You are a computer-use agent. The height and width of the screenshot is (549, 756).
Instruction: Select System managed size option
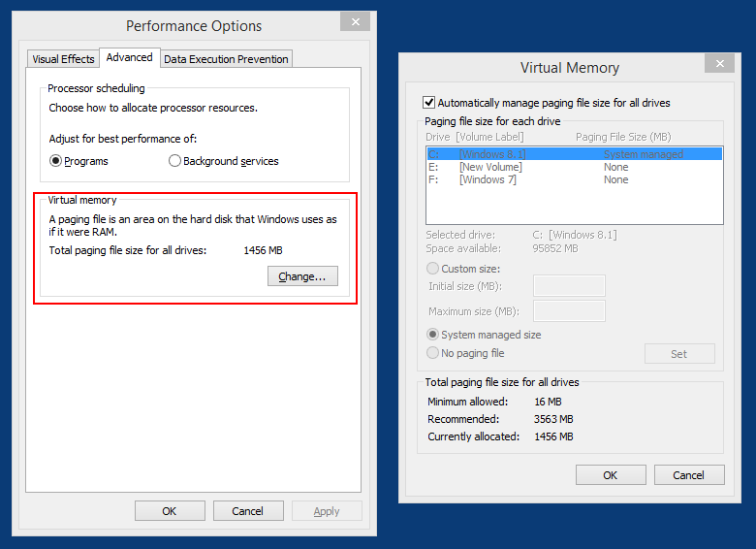point(433,335)
